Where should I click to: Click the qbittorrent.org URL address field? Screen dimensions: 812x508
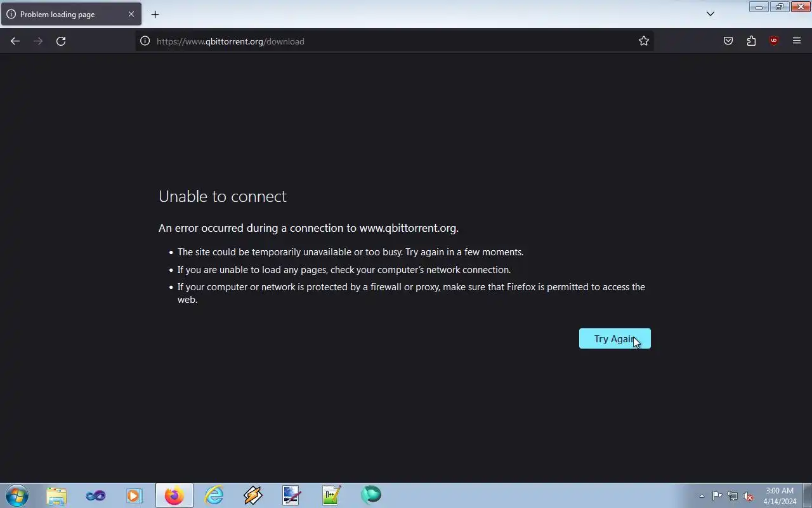pyautogui.click(x=393, y=41)
